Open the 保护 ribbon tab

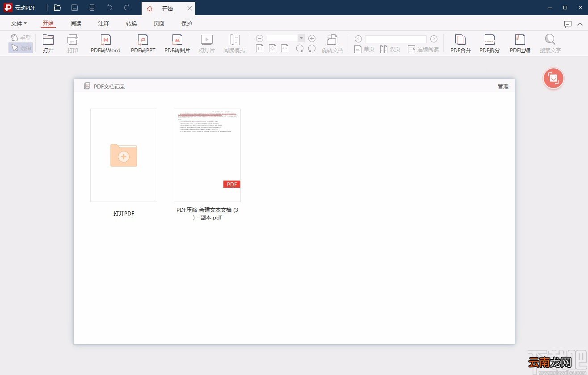point(187,24)
